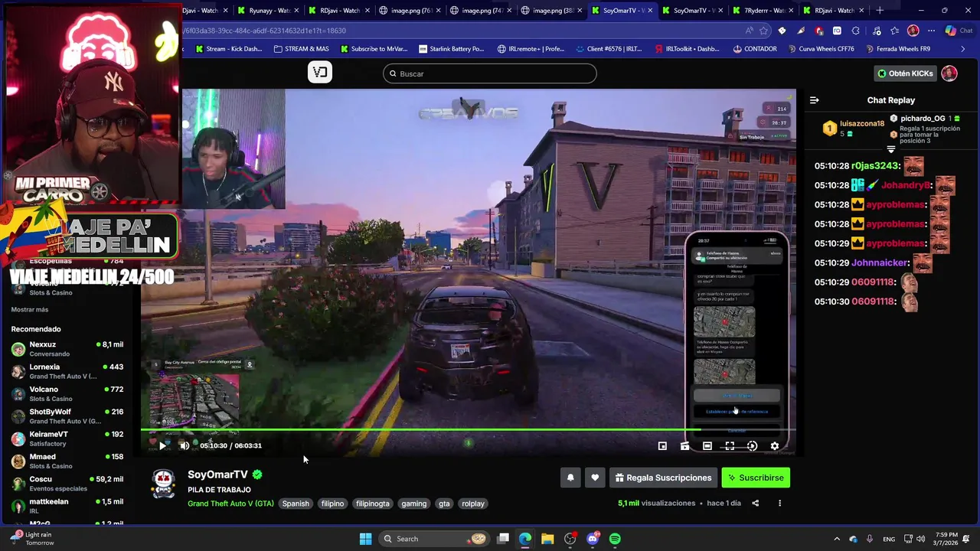Viewport: 980px width, 551px height.
Task: Open the CONTADOR bookmark
Action: (754, 49)
